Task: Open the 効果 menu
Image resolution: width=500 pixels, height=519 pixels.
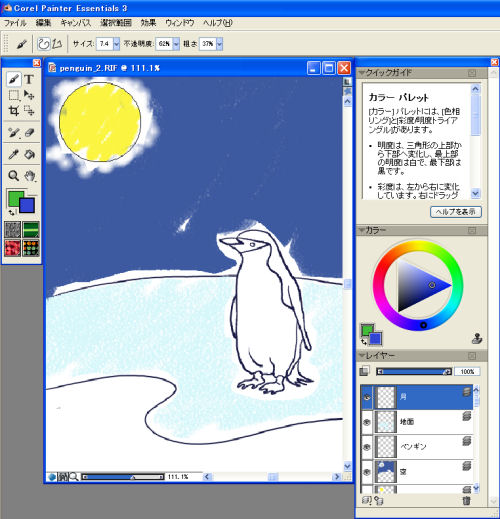Action: tap(148, 23)
